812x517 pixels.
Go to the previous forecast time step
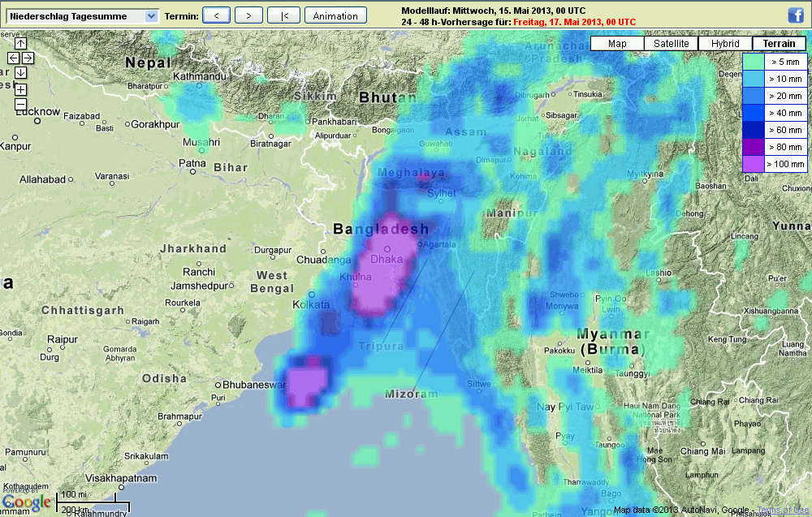click(x=217, y=15)
